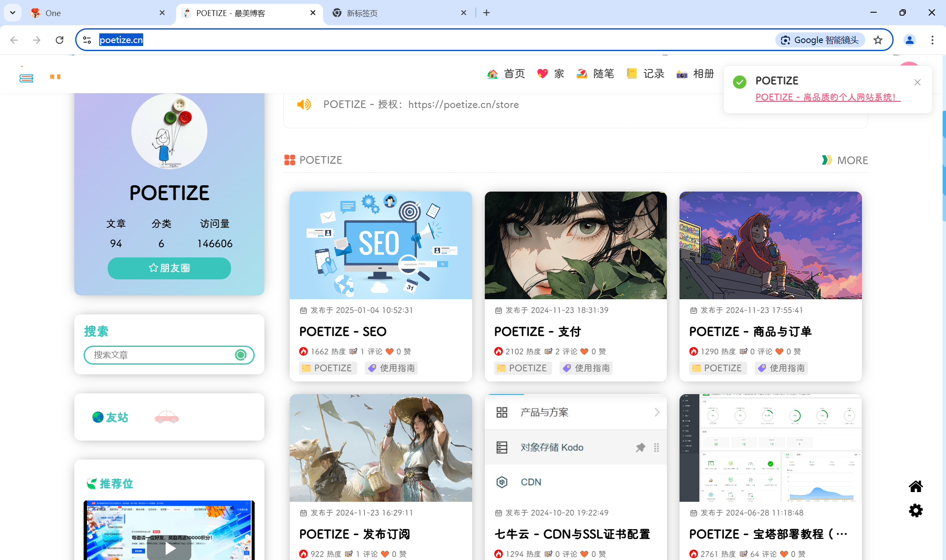The image size is (946, 560).
Task: Open article POETIZE - 支付 title
Action: tap(538, 332)
